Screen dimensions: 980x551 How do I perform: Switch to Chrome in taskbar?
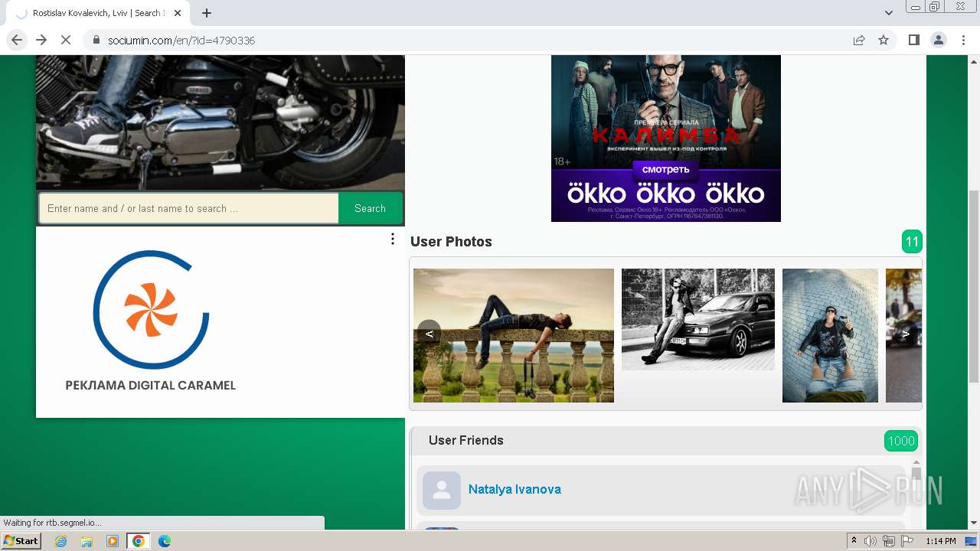click(139, 541)
